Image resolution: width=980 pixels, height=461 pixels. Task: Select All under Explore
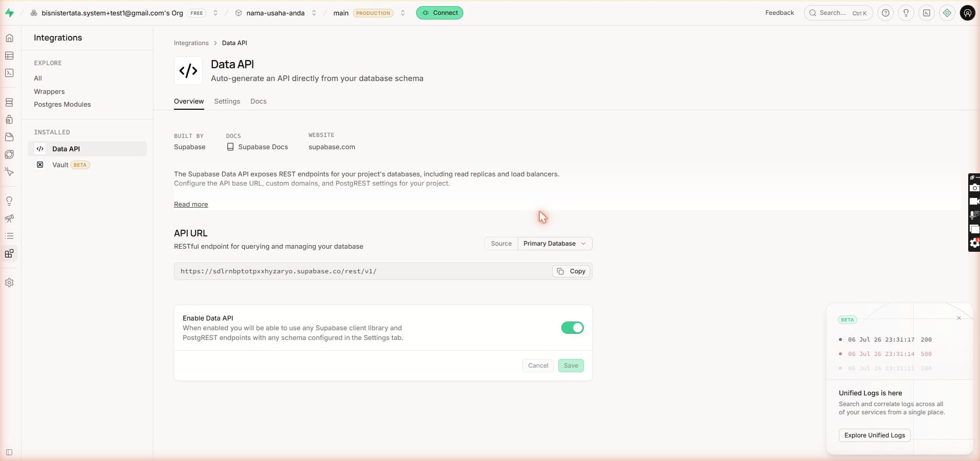click(38, 78)
